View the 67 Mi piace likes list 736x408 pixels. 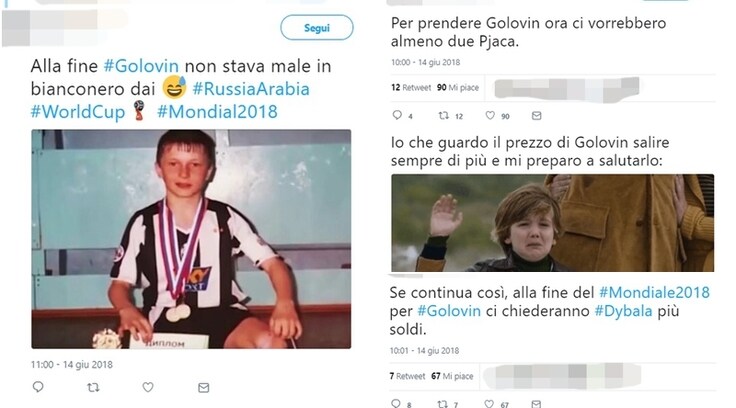click(452, 376)
